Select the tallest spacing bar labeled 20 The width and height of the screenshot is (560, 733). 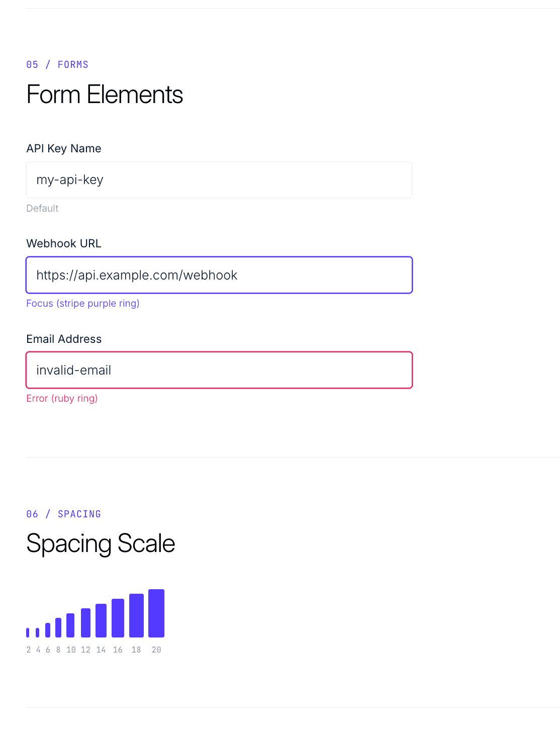(x=156, y=612)
